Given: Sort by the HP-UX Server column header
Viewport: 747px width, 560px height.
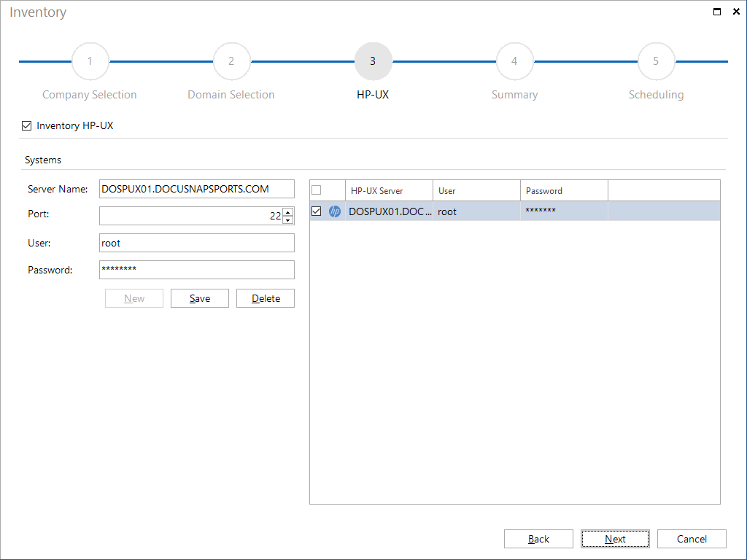Looking at the screenshot, I should 389,190.
